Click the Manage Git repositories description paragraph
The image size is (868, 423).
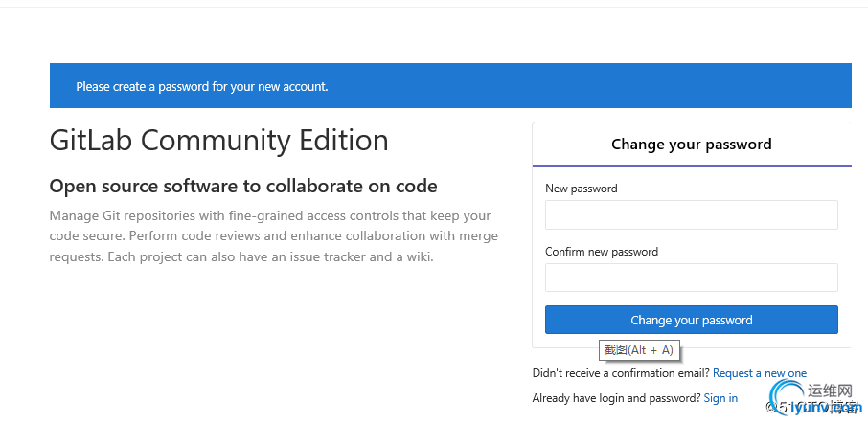[273, 236]
